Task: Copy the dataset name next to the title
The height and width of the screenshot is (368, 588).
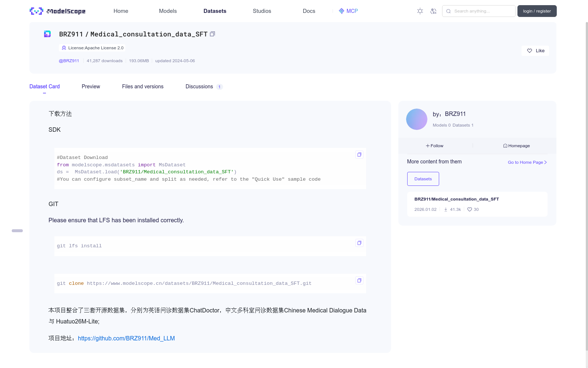Action: coord(212,34)
